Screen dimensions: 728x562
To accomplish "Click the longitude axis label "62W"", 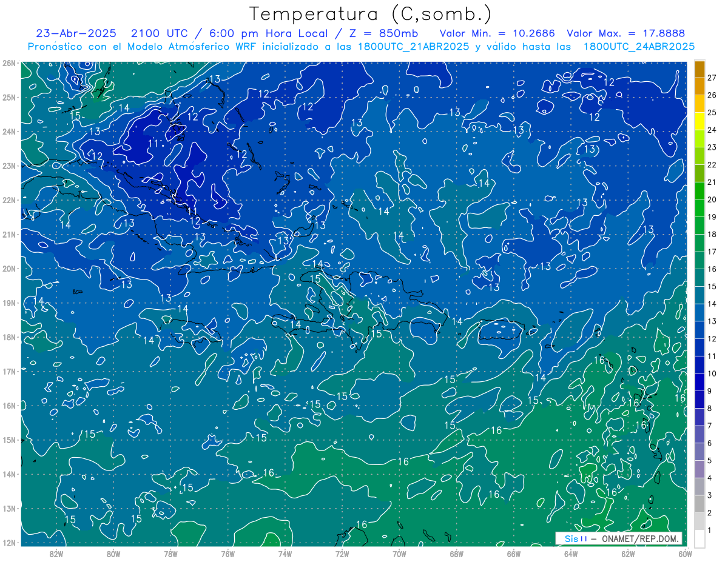I will click(x=628, y=554).
